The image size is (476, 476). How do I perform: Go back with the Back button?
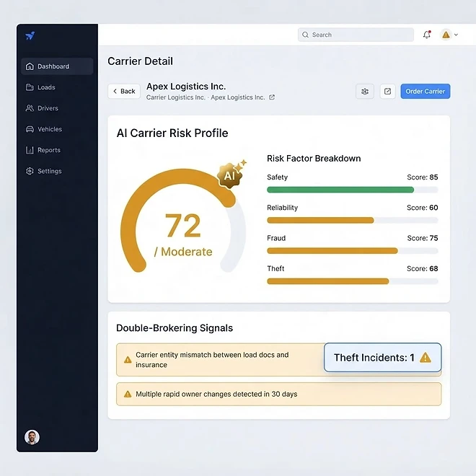(x=124, y=91)
